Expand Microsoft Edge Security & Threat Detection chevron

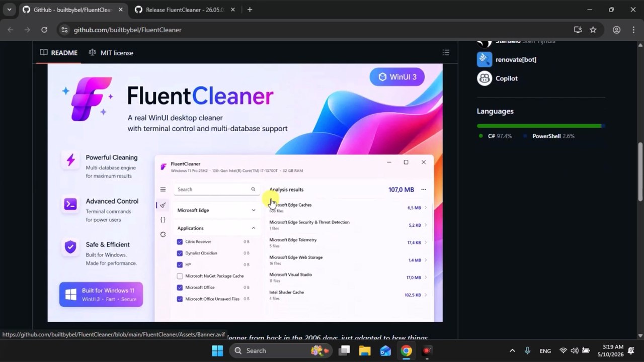click(426, 225)
